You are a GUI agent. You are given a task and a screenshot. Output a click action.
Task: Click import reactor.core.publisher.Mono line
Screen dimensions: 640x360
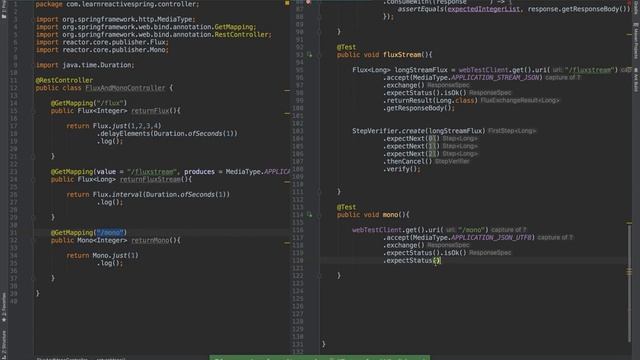[x=102, y=50]
